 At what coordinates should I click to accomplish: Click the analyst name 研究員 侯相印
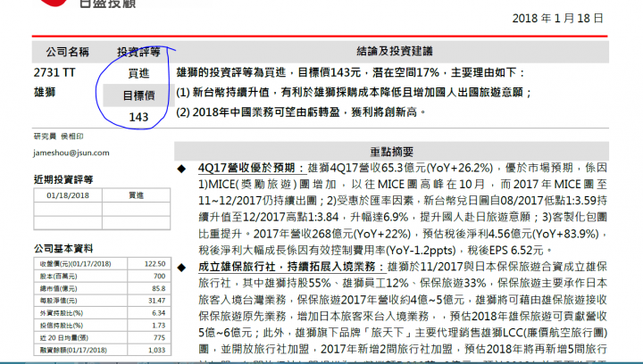tap(58, 136)
